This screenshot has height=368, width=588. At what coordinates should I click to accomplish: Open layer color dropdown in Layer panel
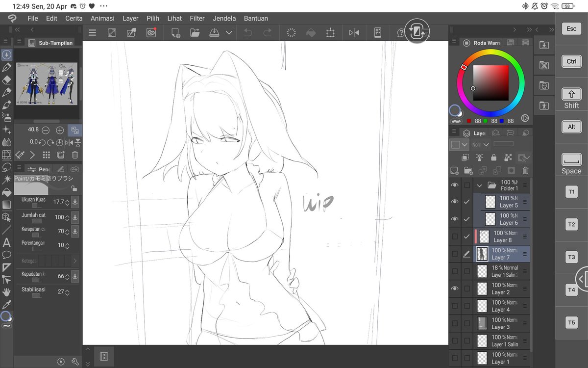(x=460, y=145)
